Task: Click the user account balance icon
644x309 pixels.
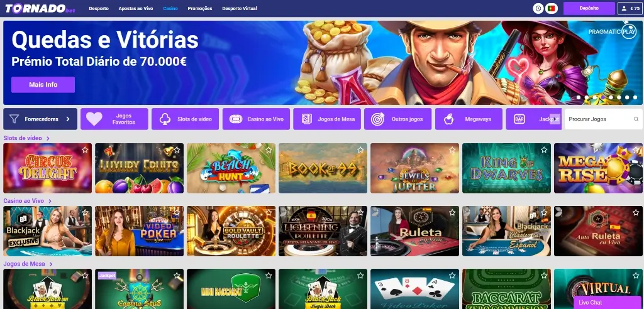Action: [x=625, y=8]
